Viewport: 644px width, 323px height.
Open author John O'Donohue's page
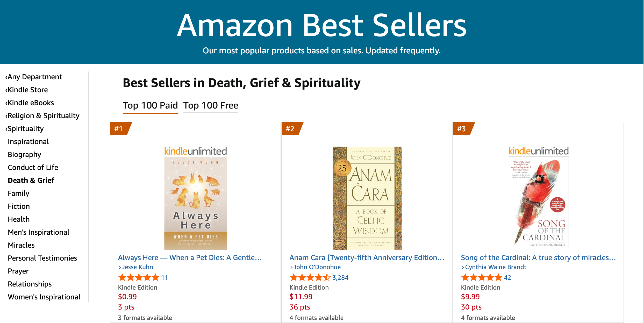[317, 267]
